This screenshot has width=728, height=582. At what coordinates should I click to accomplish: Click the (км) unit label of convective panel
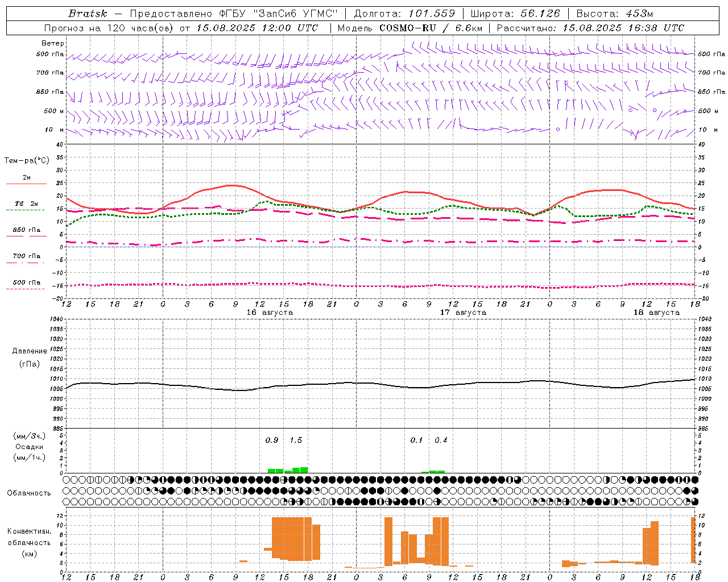pyautogui.click(x=30, y=554)
